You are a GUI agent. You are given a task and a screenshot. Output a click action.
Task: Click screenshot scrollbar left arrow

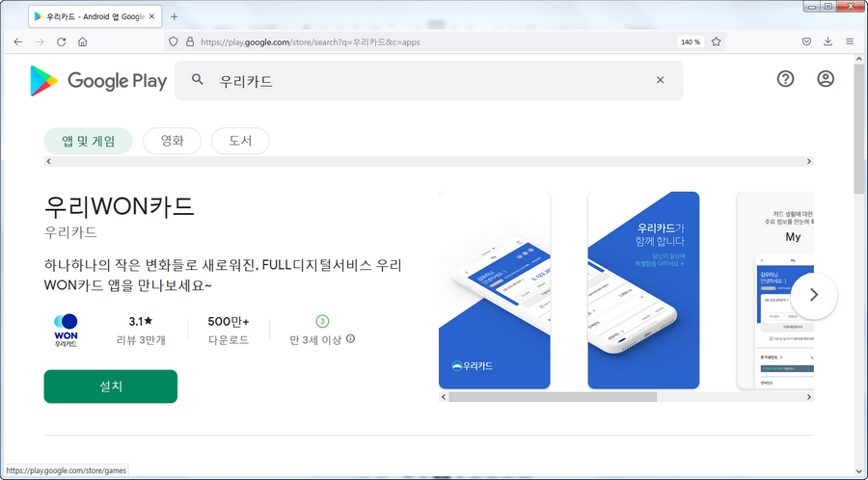444,397
